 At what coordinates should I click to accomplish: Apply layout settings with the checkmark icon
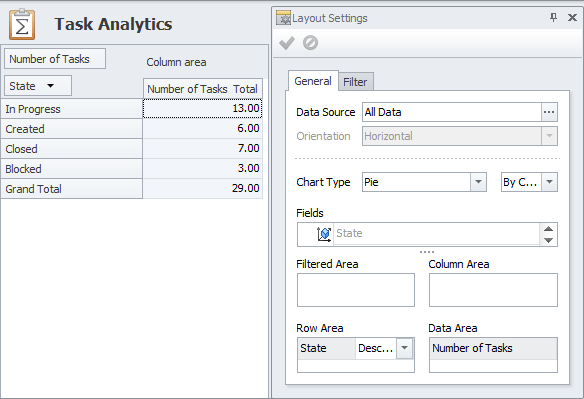click(287, 43)
